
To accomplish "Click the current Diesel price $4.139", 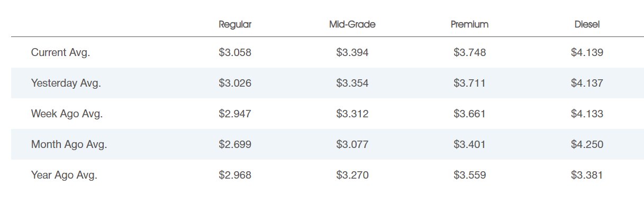I will coord(587,53).
